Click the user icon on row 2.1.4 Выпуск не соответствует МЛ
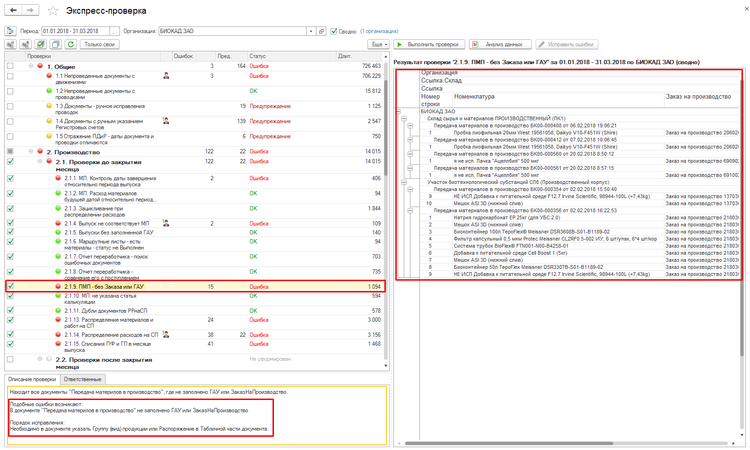750x450 pixels. 166,223
